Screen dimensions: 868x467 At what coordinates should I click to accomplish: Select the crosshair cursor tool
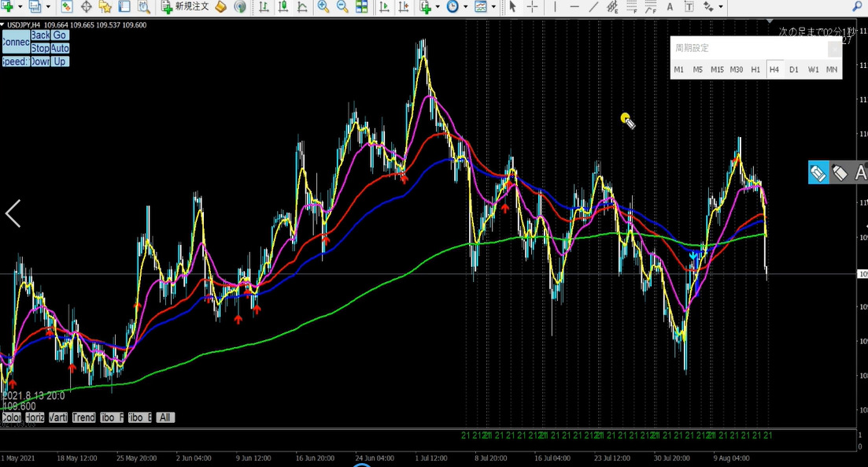click(x=533, y=7)
